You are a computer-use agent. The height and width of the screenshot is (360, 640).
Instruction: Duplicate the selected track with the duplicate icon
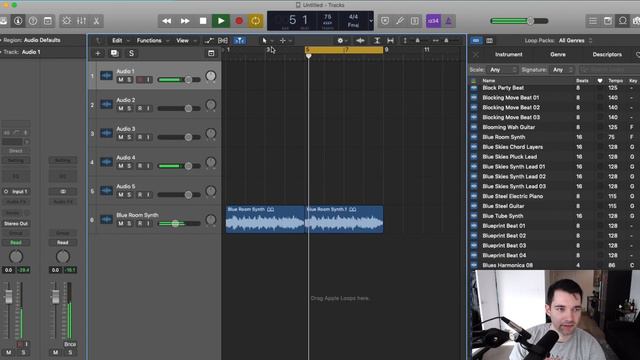[114, 53]
